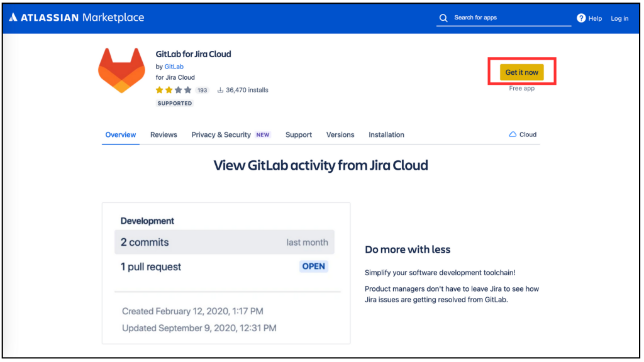The width and height of the screenshot is (644, 362).
Task: Click the Development panel heading
Action: point(147,221)
